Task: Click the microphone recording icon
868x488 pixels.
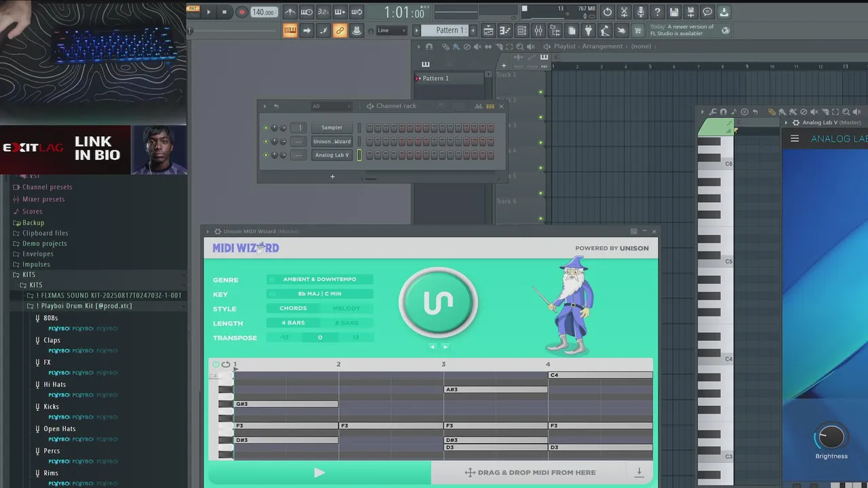Action: (641, 12)
